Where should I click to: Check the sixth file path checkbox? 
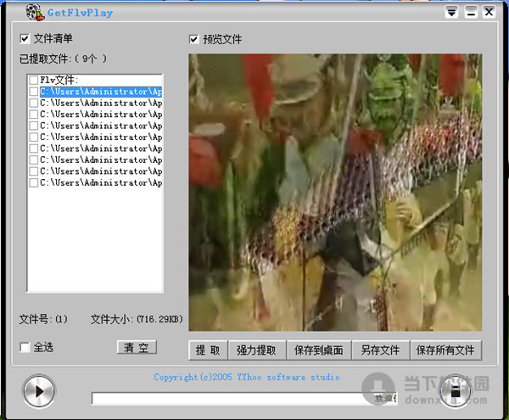tap(33, 148)
